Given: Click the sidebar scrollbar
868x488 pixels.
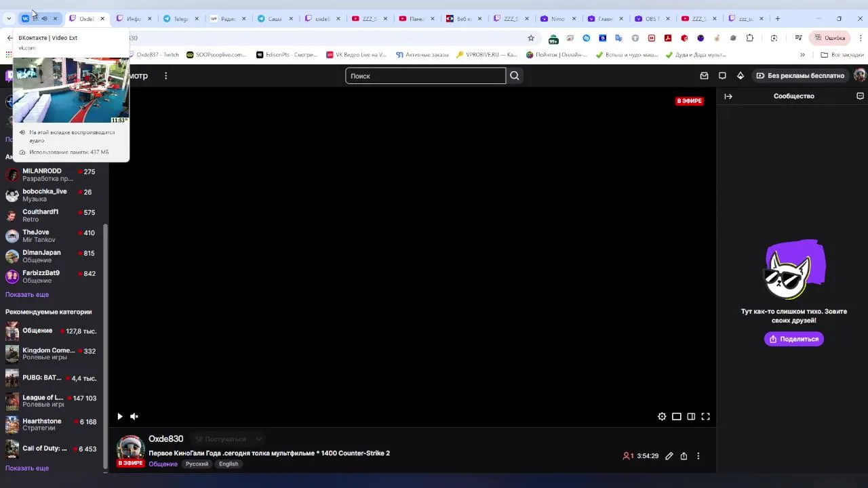Looking at the screenshot, I should point(105,346).
